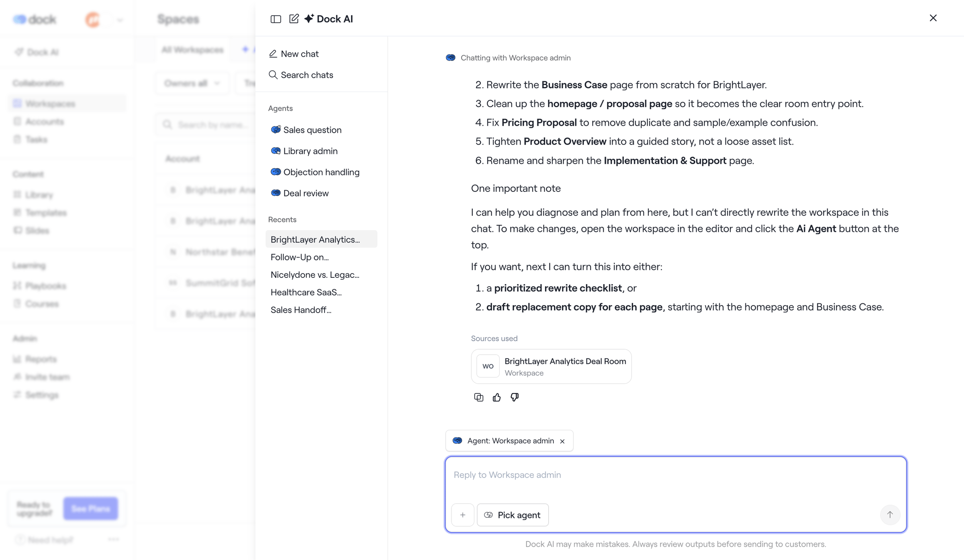964x560 pixels.
Task: Open the BrightLayer Analytics recent chat
Action: pyautogui.click(x=321, y=239)
